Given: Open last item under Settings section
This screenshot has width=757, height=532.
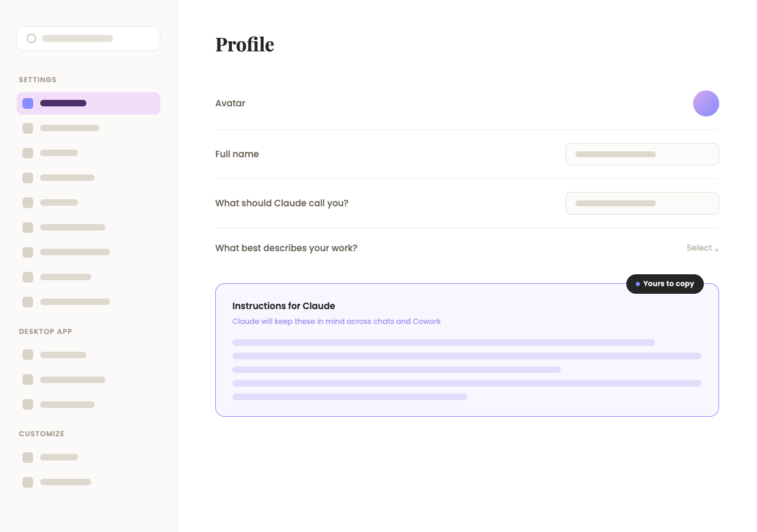Looking at the screenshot, I should [88, 302].
